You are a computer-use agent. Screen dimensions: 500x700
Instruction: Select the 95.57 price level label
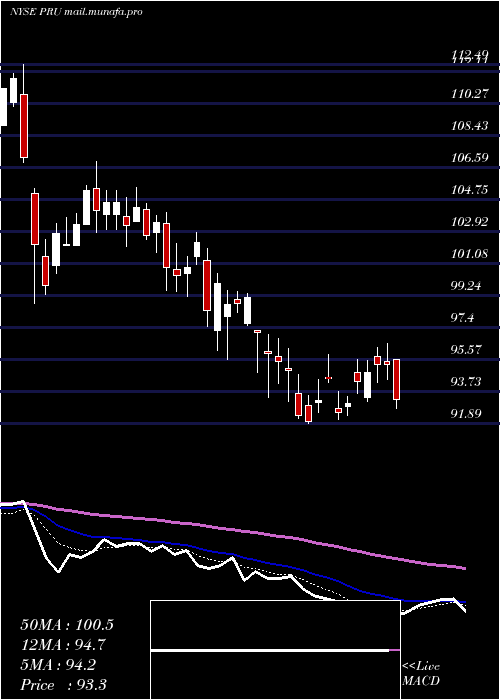pyautogui.click(x=466, y=350)
